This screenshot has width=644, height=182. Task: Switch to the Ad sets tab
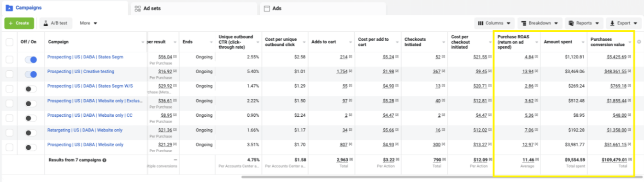point(193,8)
